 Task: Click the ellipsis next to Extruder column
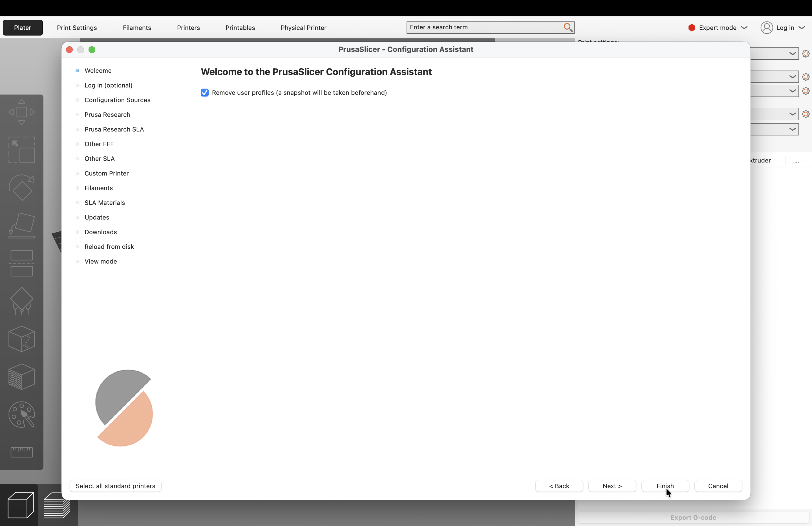tap(796, 161)
